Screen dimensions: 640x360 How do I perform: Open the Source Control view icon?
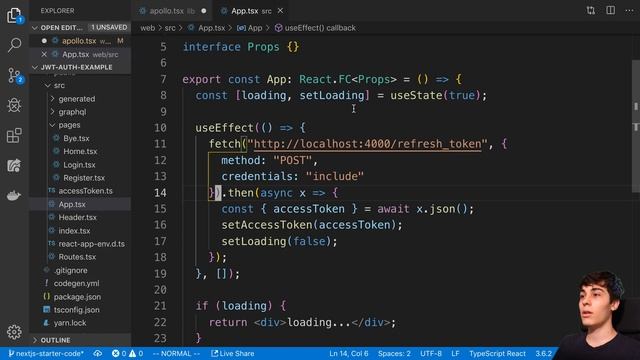click(x=15, y=76)
